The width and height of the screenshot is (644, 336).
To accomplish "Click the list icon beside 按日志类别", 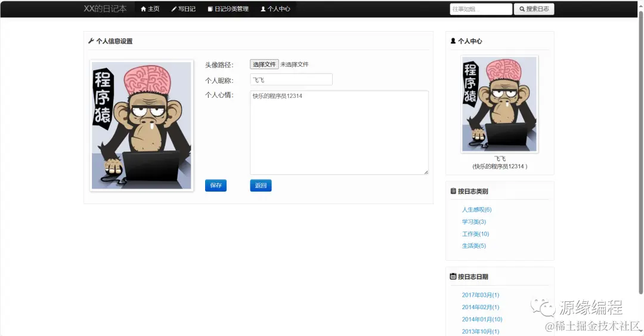I will click(453, 191).
